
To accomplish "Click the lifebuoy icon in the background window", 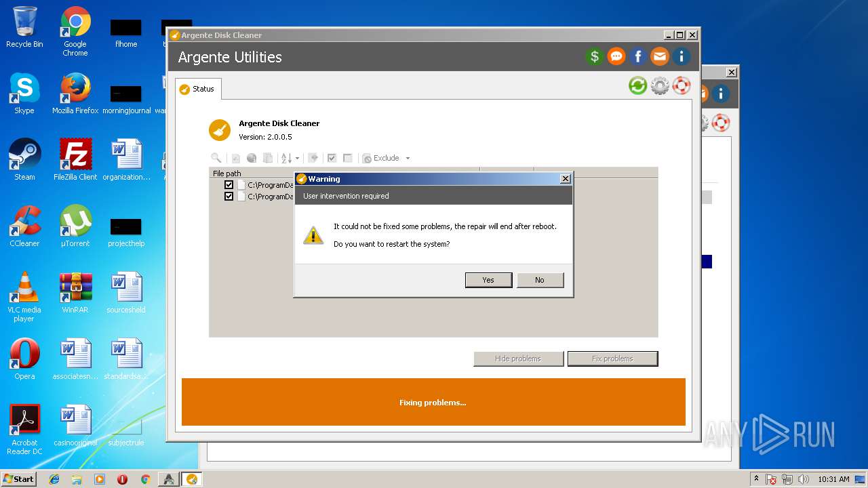I will (720, 123).
